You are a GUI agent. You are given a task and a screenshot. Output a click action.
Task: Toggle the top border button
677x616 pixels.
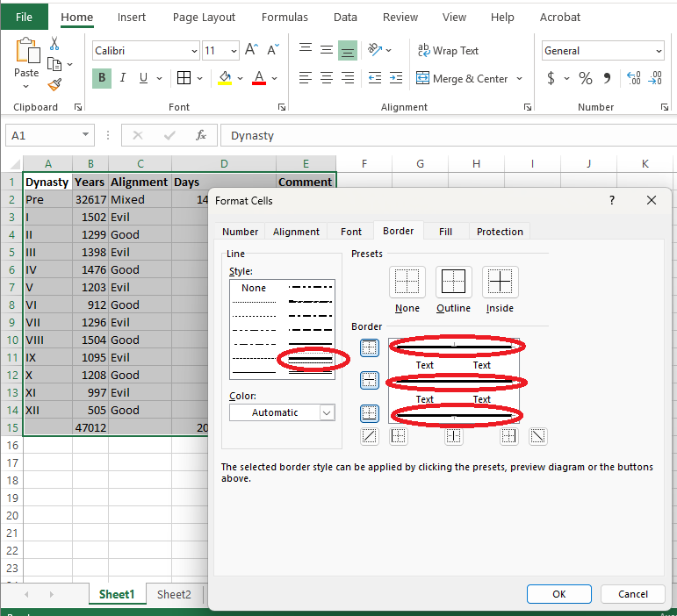370,347
